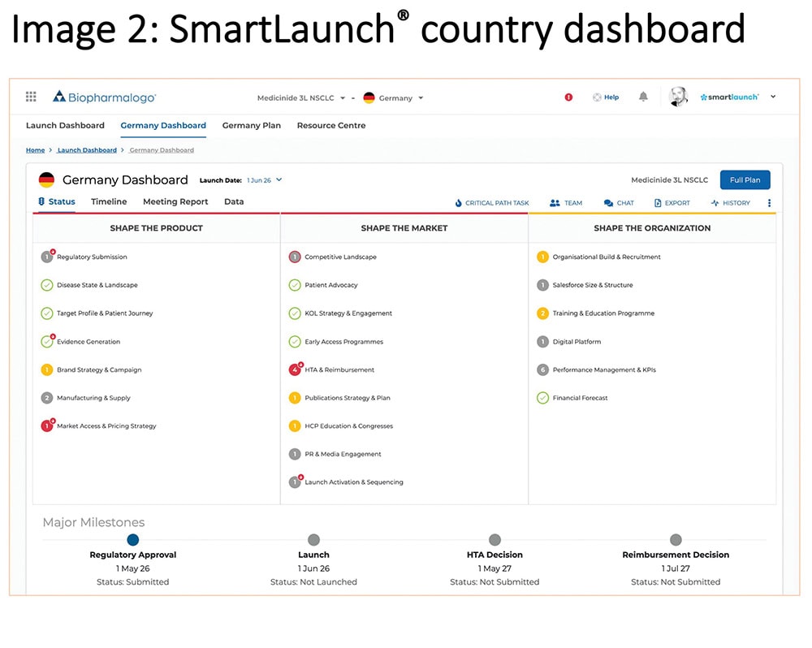Click the notifications bell icon
The height and width of the screenshot is (648, 812).
[643, 97]
